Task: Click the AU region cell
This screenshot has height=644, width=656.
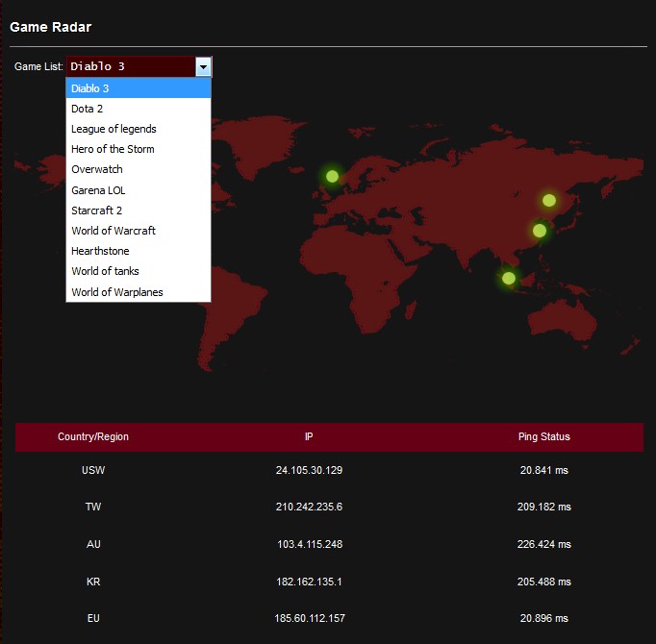Action: [x=93, y=544]
